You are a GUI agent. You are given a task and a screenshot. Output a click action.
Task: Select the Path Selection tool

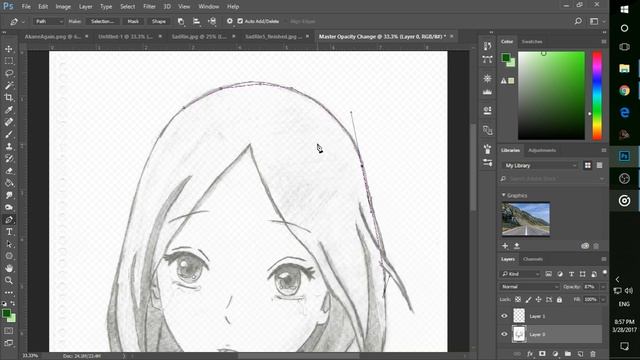[x=9, y=244]
